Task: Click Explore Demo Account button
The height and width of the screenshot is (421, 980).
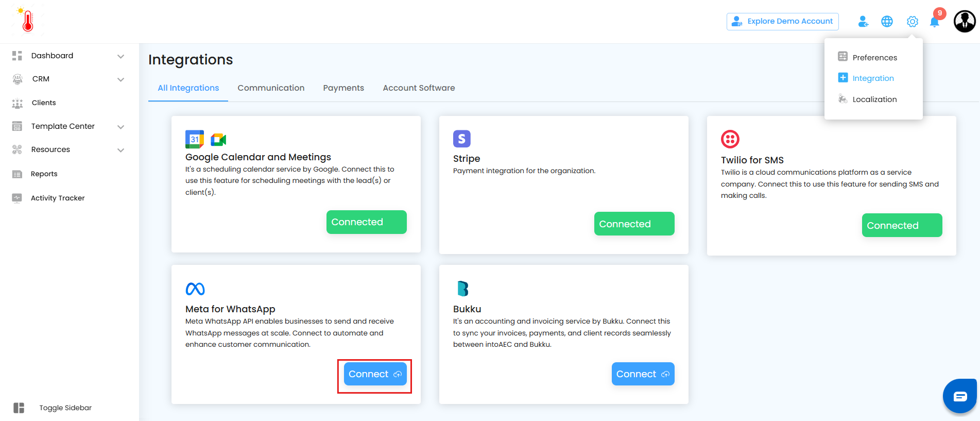Action: click(x=782, y=22)
